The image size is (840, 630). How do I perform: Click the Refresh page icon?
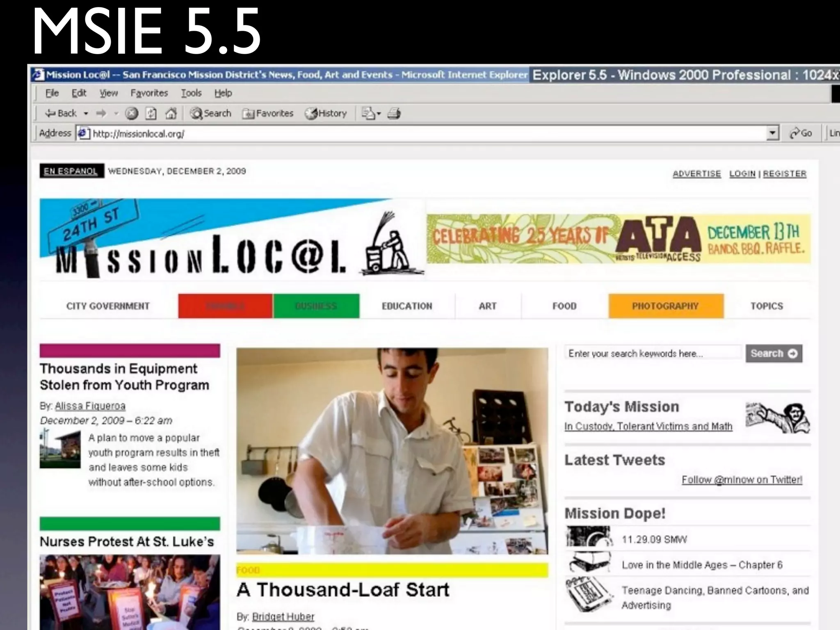click(151, 113)
